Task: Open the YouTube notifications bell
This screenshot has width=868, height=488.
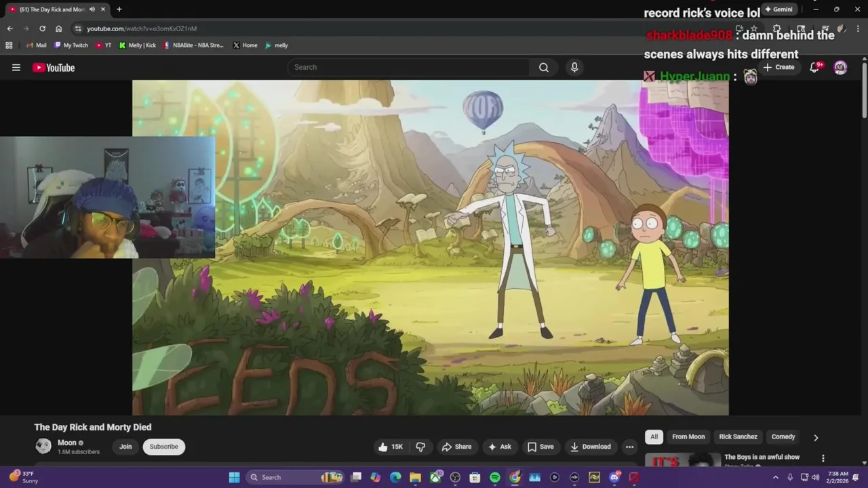Action: pyautogui.click(x=814, y=67)
